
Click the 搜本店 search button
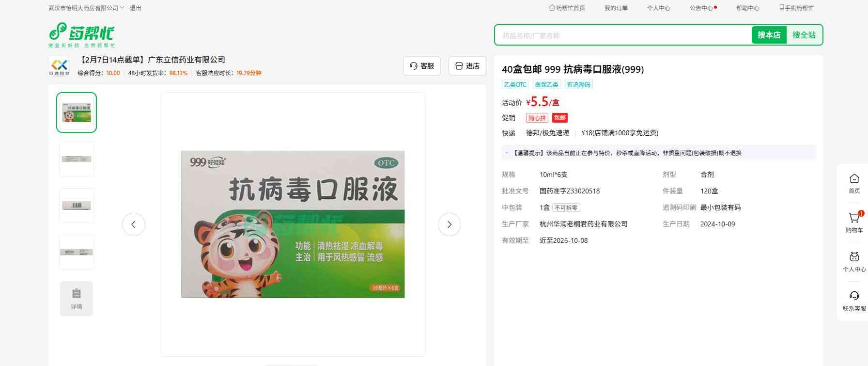[x=769, y=35]
